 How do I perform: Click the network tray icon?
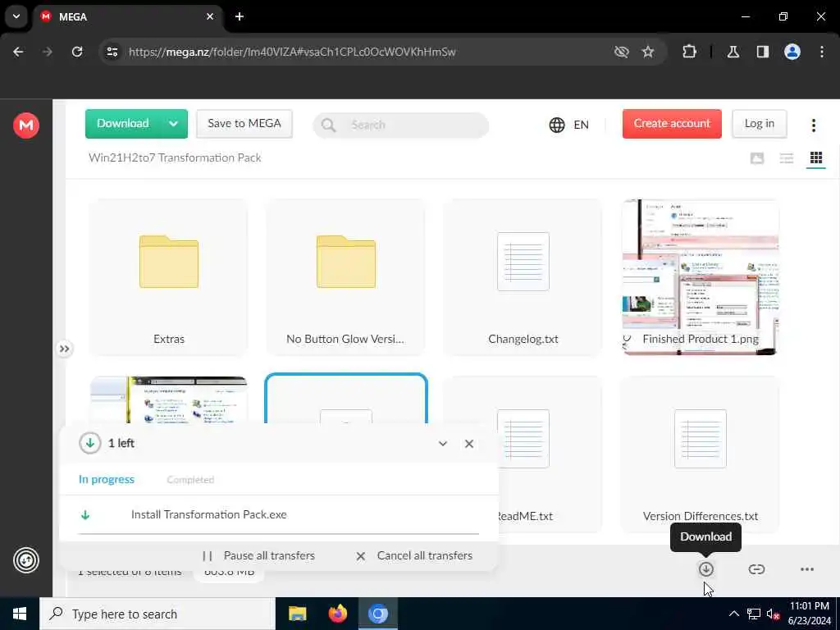tap(754, 614)
